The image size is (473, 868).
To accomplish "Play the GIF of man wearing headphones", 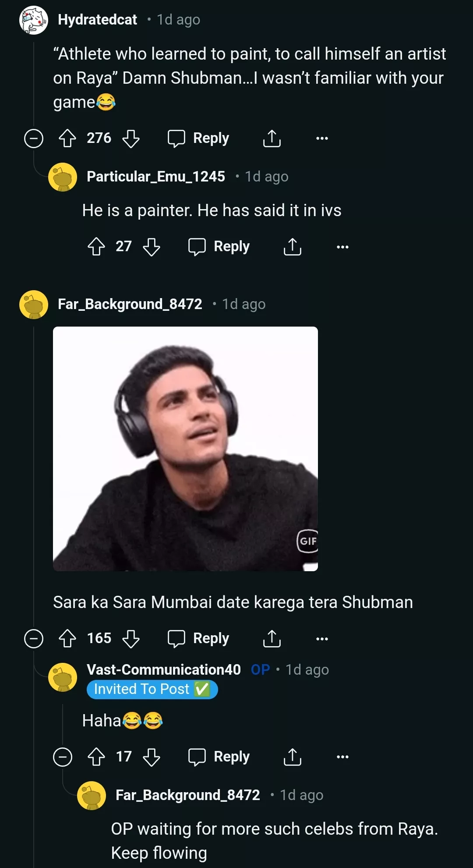I will pyautogui.click(x=185, y=448).
